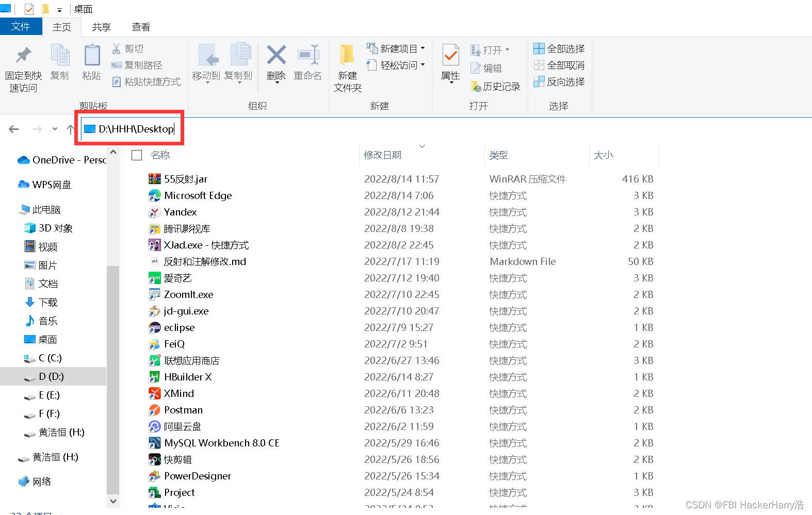This screenshot has width=812, height=515.
Task: Tick the select-all checkbox by 名称 header
Action: pos(137,155)
